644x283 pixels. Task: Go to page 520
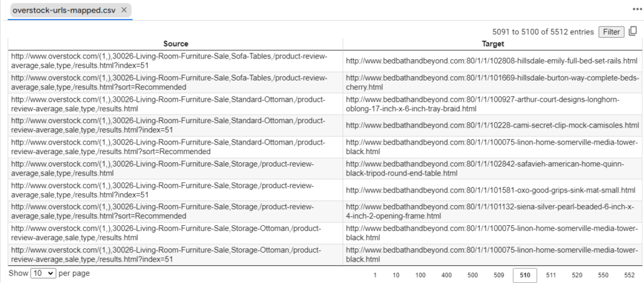[577, 275]
